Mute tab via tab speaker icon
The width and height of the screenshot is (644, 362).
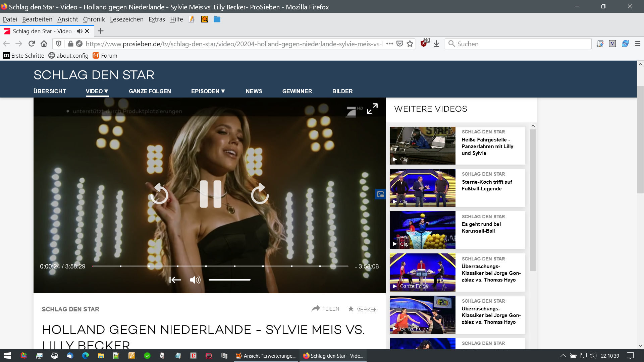pyautogui.click(x=79, y=31)
